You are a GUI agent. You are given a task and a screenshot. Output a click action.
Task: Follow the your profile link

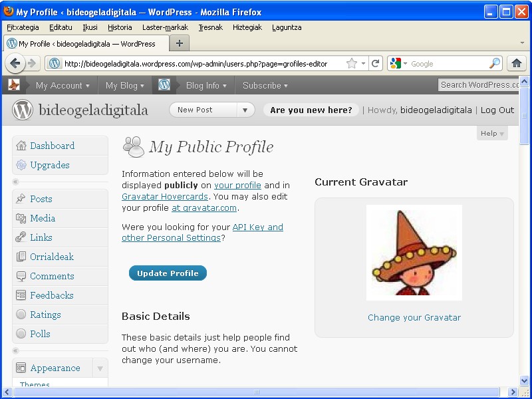(237, 186)
